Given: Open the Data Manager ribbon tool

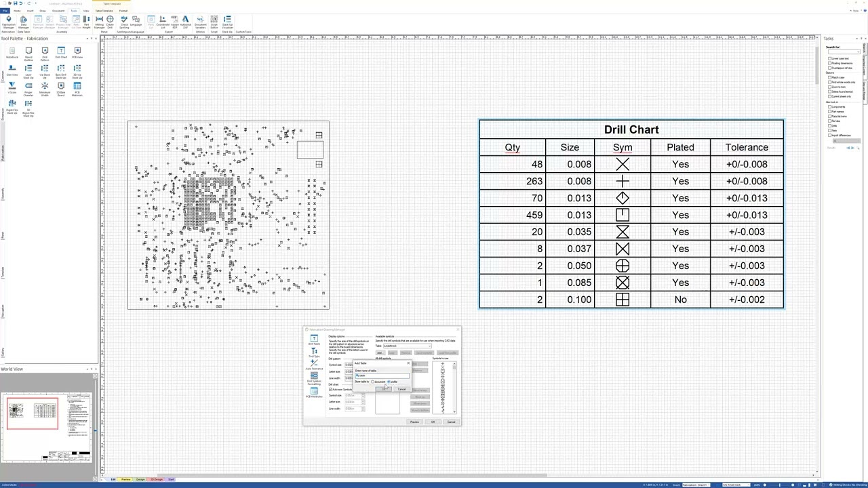Looking at the screenshot, I should (x=23, y=23).
